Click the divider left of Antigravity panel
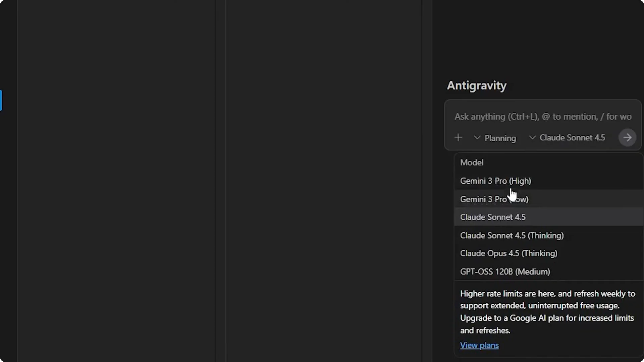 (432, 181)
